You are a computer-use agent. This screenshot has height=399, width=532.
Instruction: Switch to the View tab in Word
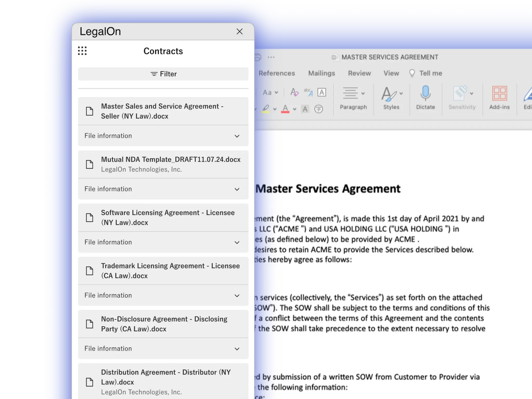pyautogui.click(x=391, y=73)
